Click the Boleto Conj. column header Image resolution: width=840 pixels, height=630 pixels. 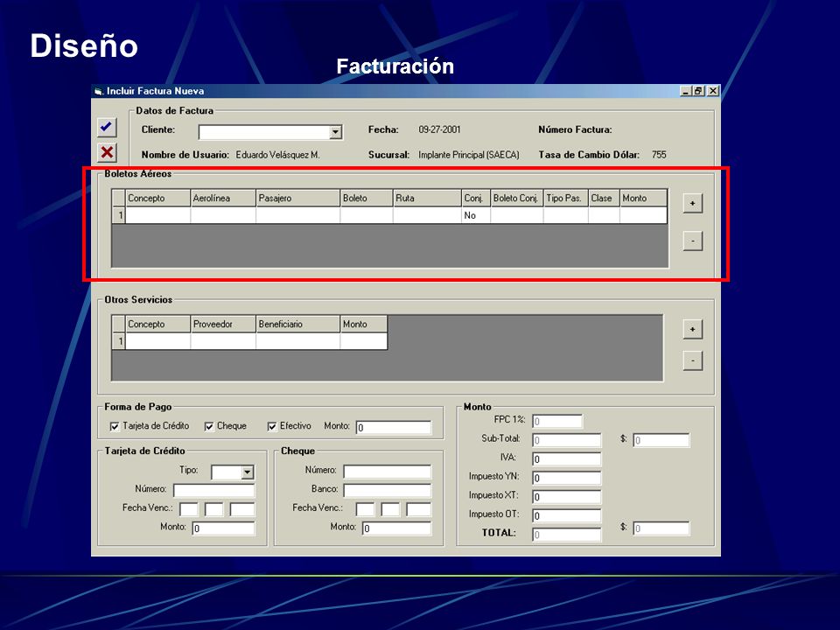tap(517, 199)
